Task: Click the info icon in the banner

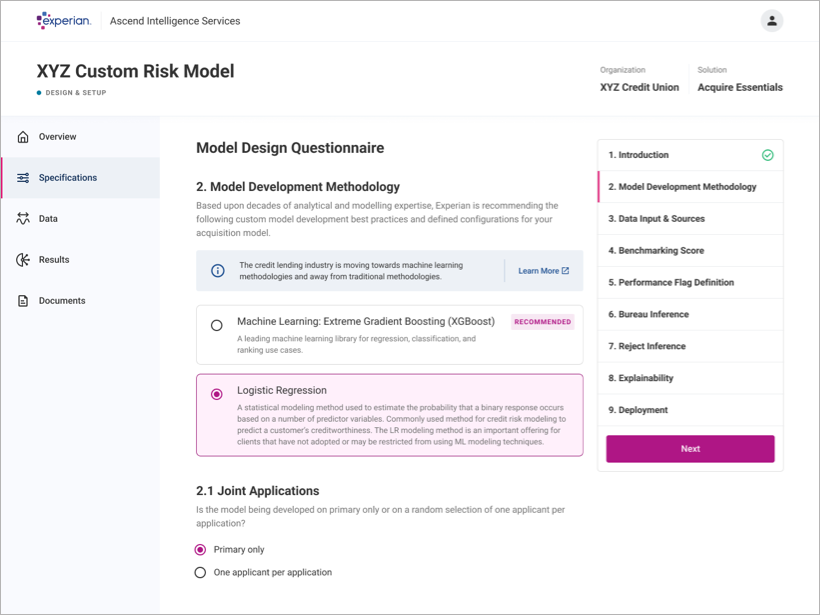Action: (217, 271)
